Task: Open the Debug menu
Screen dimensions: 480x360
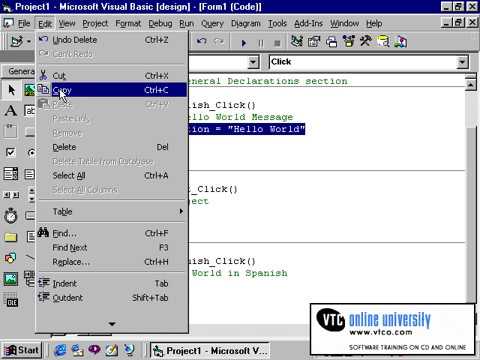Action: point(160,23)
